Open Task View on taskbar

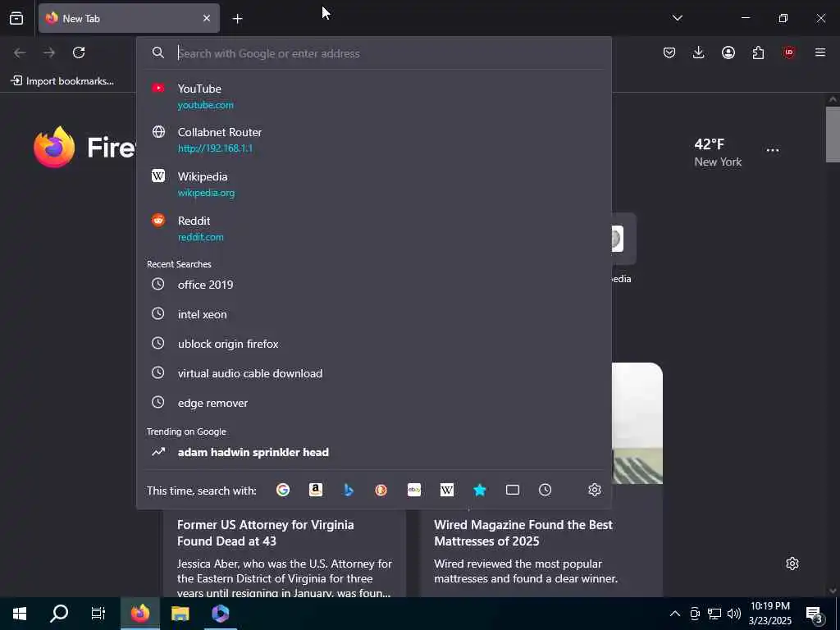pyautogui.click(x=98, y=614)
